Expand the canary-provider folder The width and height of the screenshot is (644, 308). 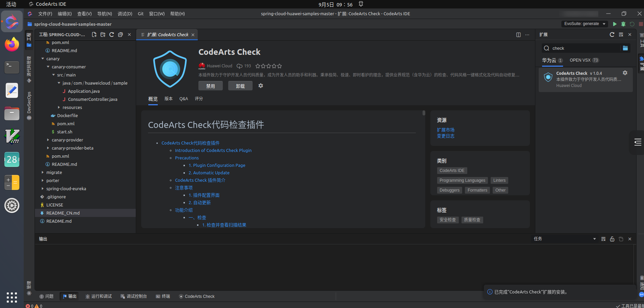pyautogui.click(x=48, y=140)
